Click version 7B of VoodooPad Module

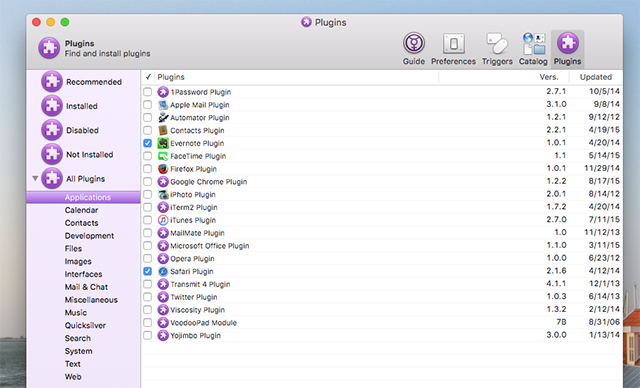561,322
